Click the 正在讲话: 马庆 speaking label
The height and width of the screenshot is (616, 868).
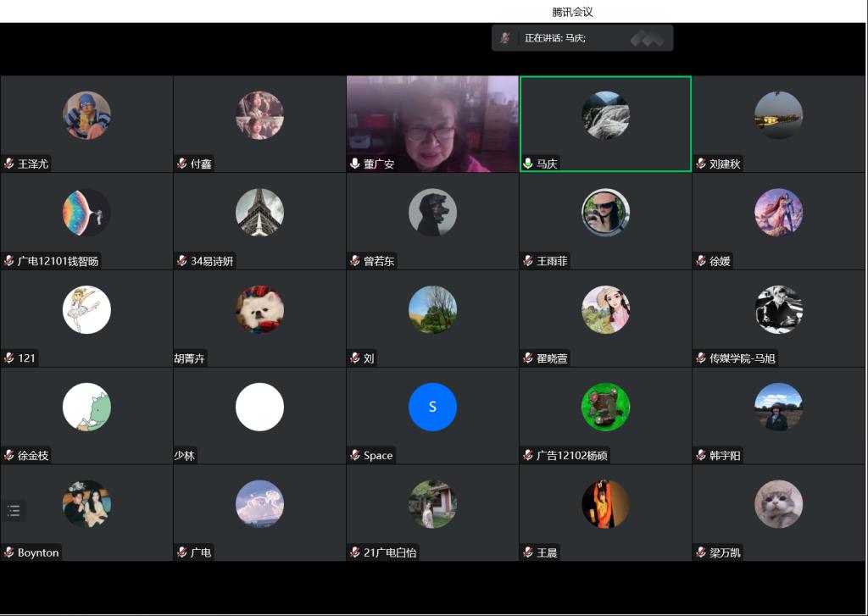click(555, 38)
